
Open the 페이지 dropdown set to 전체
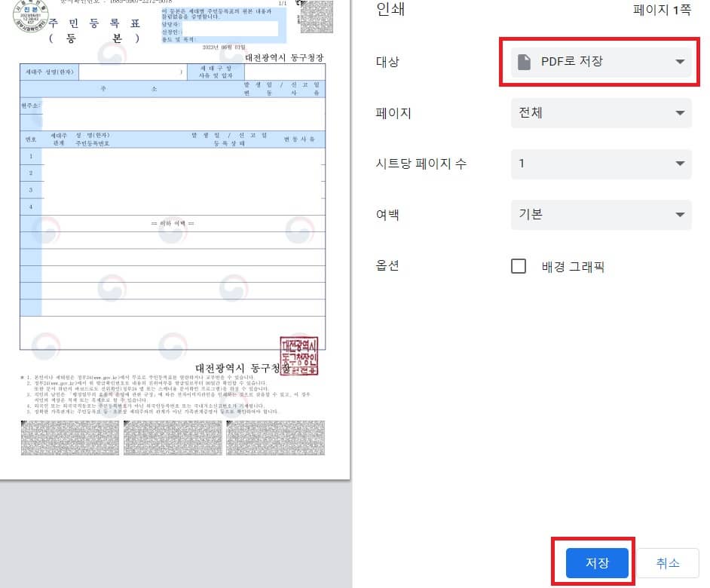[x=601, y=113]
